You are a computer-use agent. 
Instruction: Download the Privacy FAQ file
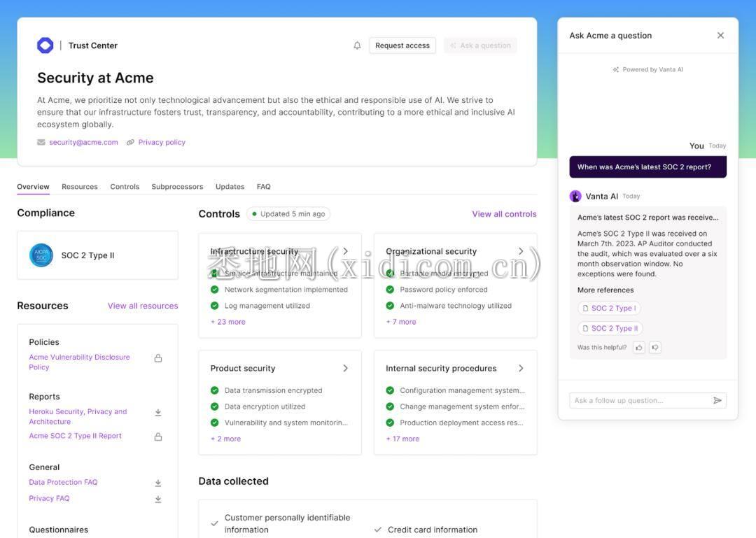[157, 499]
